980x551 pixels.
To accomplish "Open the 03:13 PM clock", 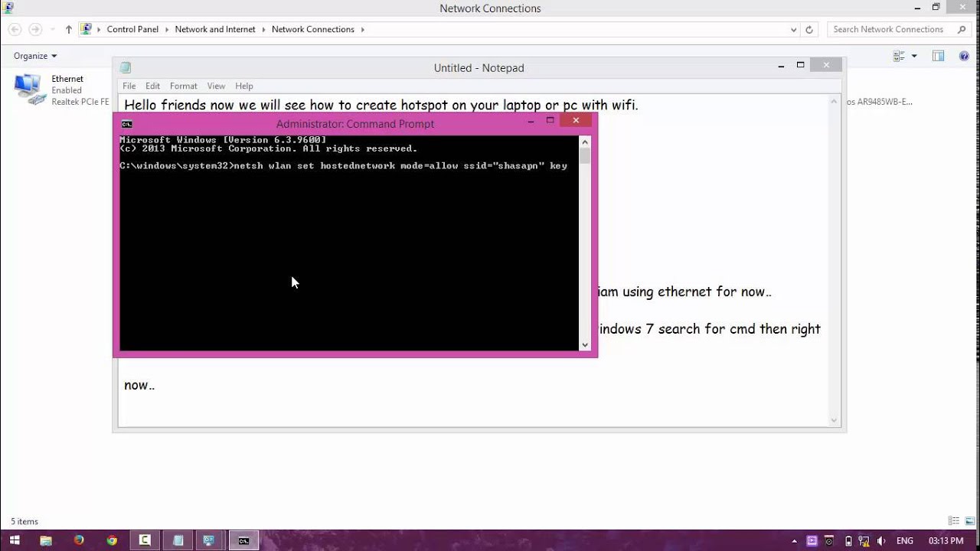I will click(x=946, y=541).
